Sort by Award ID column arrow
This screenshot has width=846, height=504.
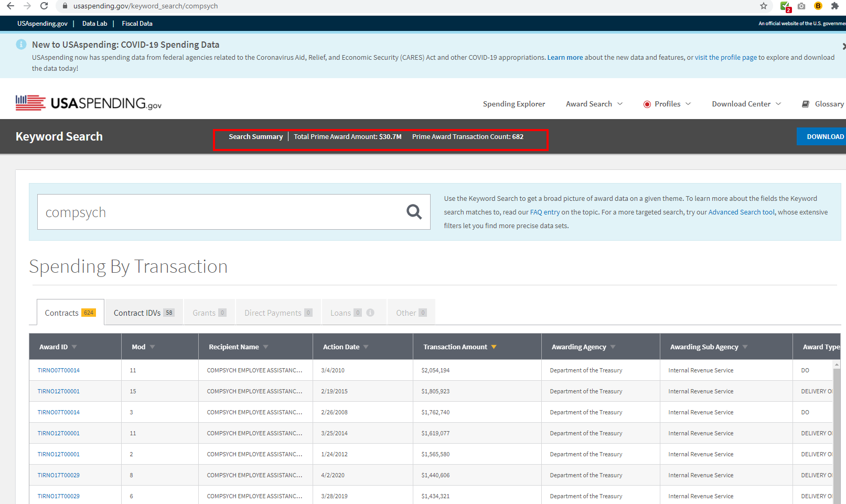(74, 347)
